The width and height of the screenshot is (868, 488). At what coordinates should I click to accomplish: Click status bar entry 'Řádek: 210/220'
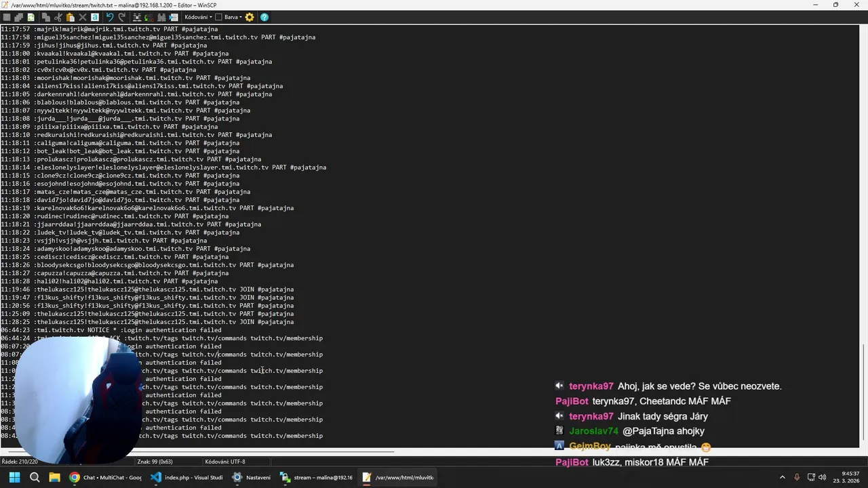click(x=20, y=462)
